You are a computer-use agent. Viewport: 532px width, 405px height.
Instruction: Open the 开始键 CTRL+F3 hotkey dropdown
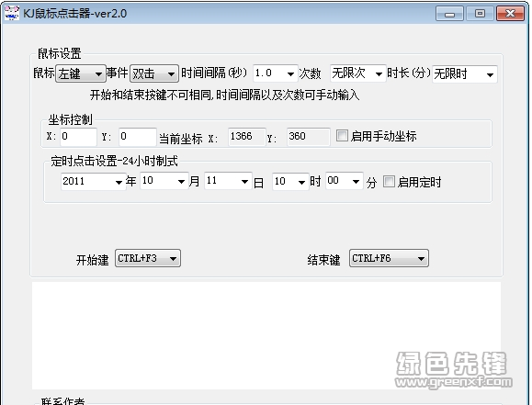pyautogui.click(x=148, y=258)
